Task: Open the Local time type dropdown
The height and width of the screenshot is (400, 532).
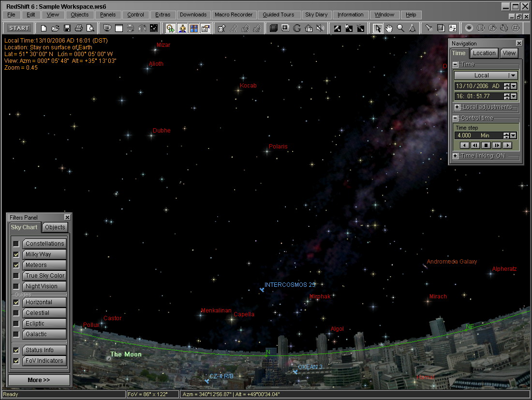Action: (513, 75)
